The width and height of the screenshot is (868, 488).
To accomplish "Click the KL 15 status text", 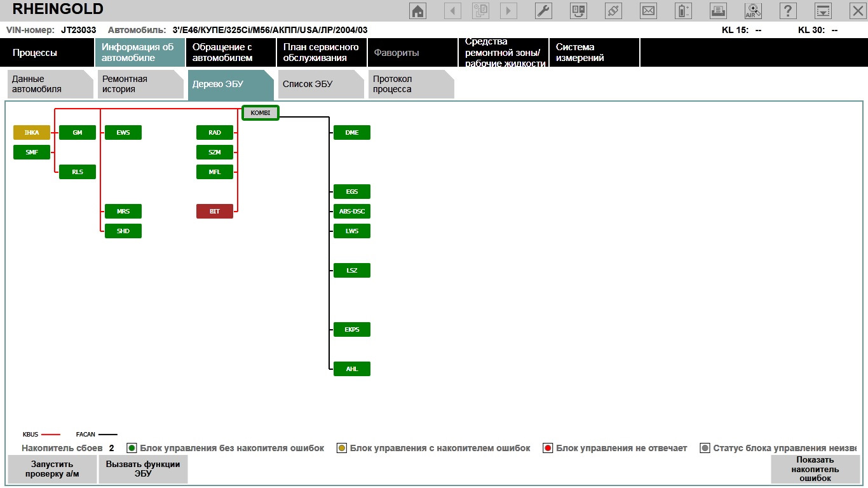I will (742, 30).
